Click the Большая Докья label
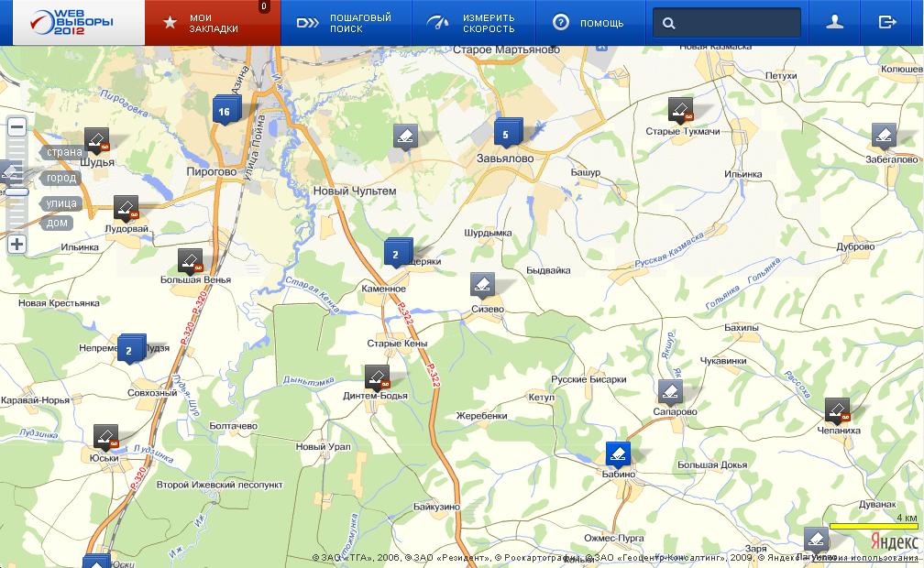 [712, 464]
